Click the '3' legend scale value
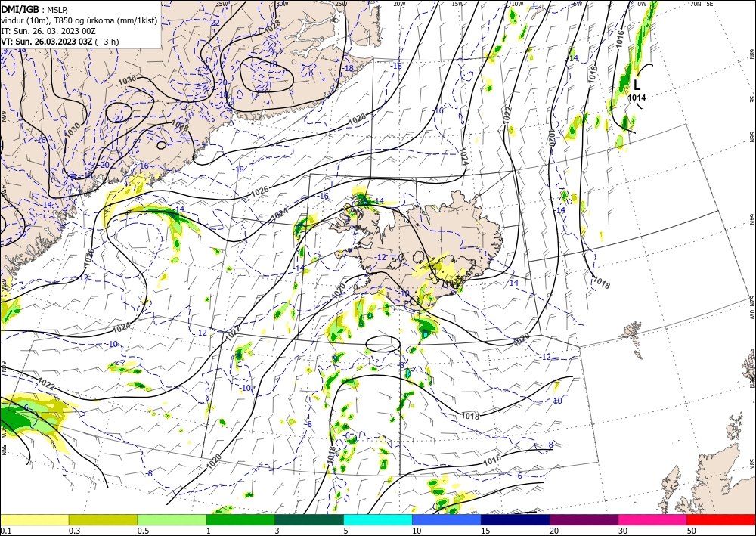 click(277, 531)
